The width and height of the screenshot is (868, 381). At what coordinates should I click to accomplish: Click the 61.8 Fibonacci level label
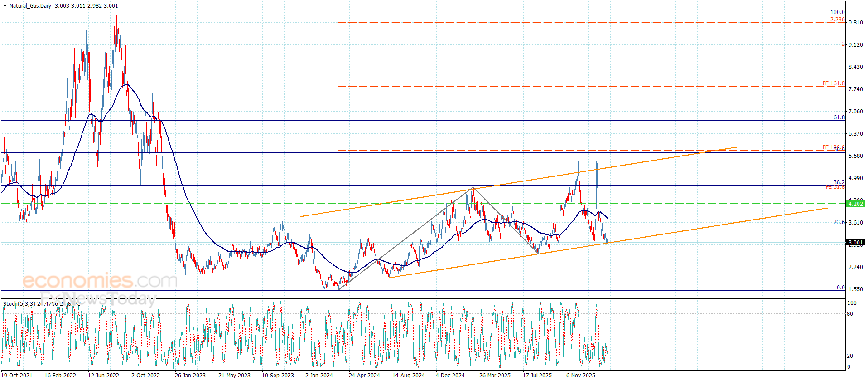(x=839, y=117)
